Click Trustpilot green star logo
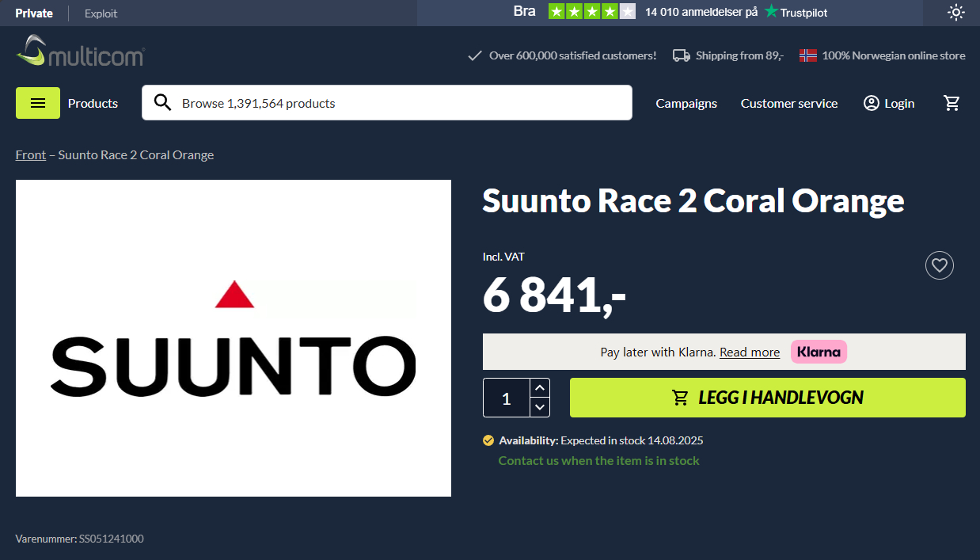 point(771,12)
